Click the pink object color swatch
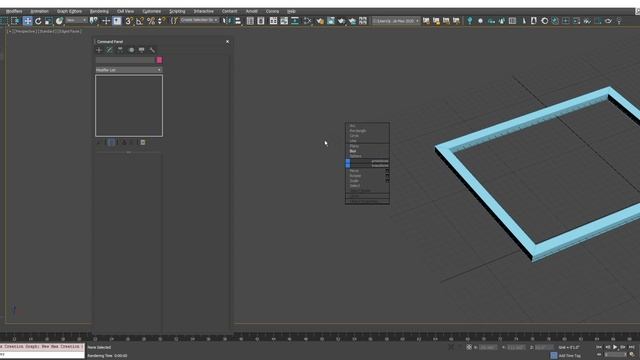640x360 pixels. pyautogui.click(x=159, y=60)
